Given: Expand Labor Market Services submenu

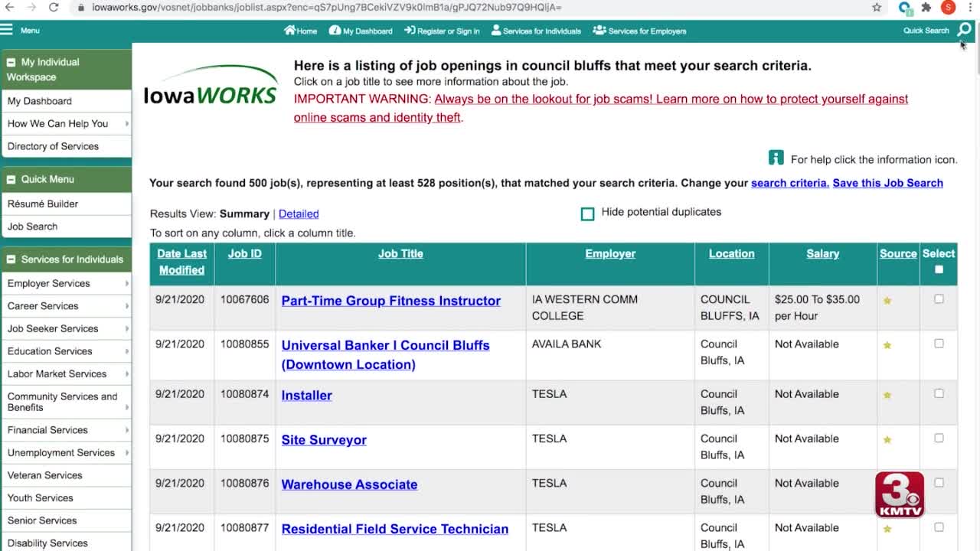Looking at the screenshot, I should [x=127, y=373].
